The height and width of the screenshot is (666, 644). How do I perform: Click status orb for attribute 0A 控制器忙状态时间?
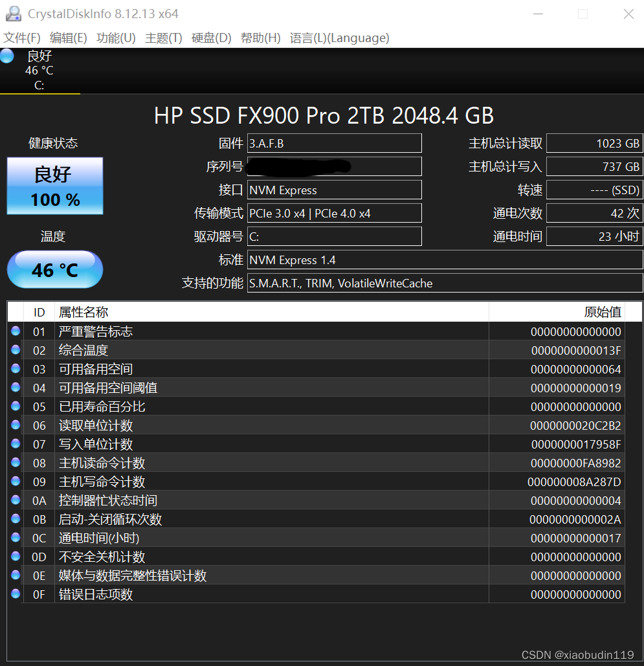pyautogui.click(x=16, y=500)
